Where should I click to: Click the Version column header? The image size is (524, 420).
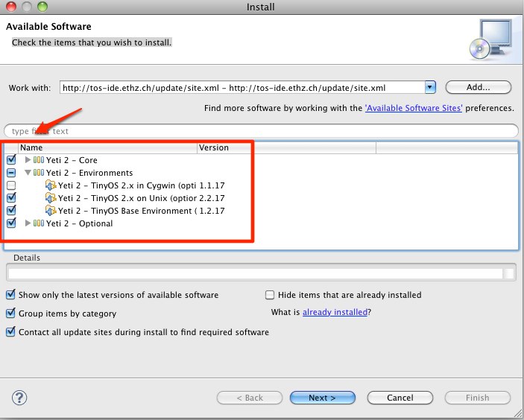click(287, 147)
